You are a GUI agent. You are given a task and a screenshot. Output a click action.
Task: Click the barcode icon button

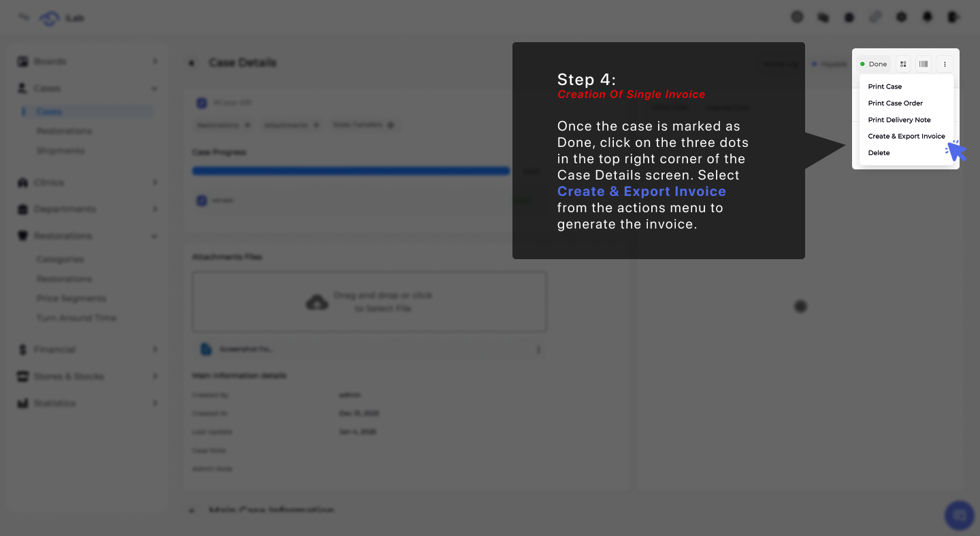924,64
